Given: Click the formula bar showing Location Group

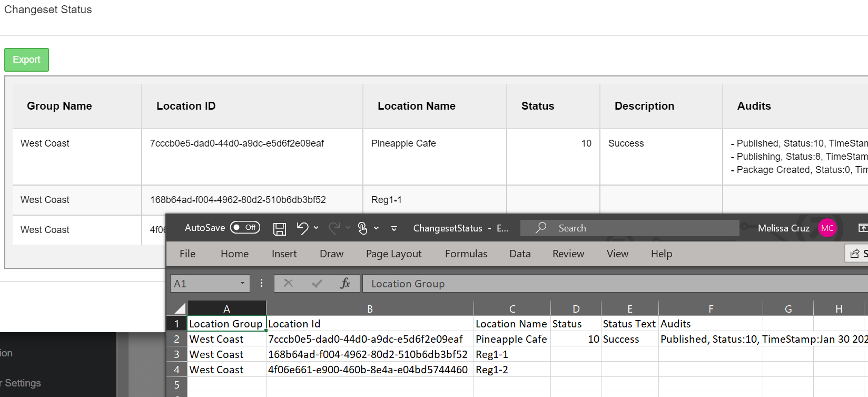Looking at the screenshot, I should tap(615, 284).
